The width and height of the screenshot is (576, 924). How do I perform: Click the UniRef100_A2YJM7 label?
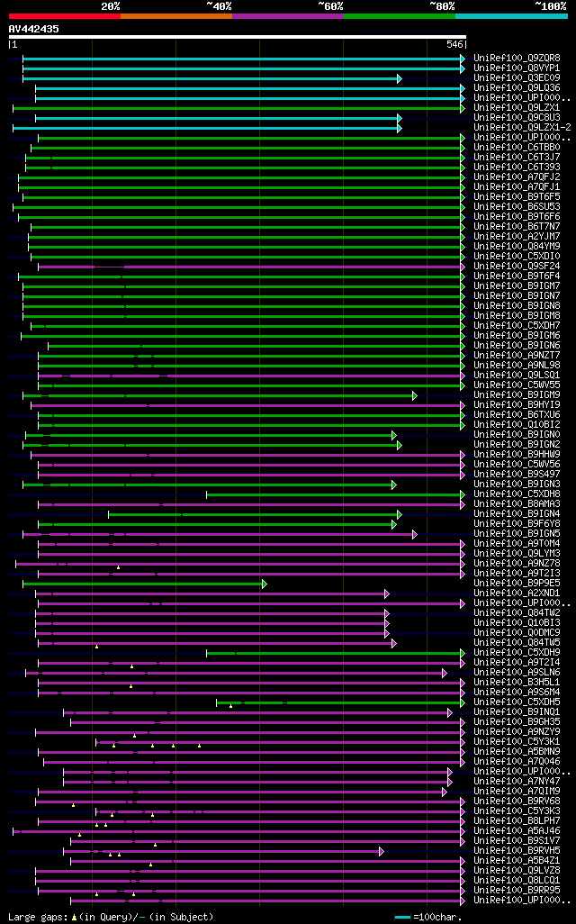click(x=517, y=236)
